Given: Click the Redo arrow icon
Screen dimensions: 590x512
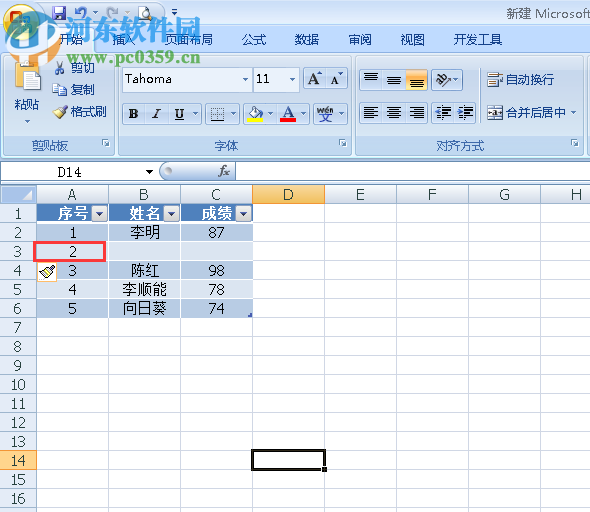Looking at the screenshot, I should pos(113,13).
